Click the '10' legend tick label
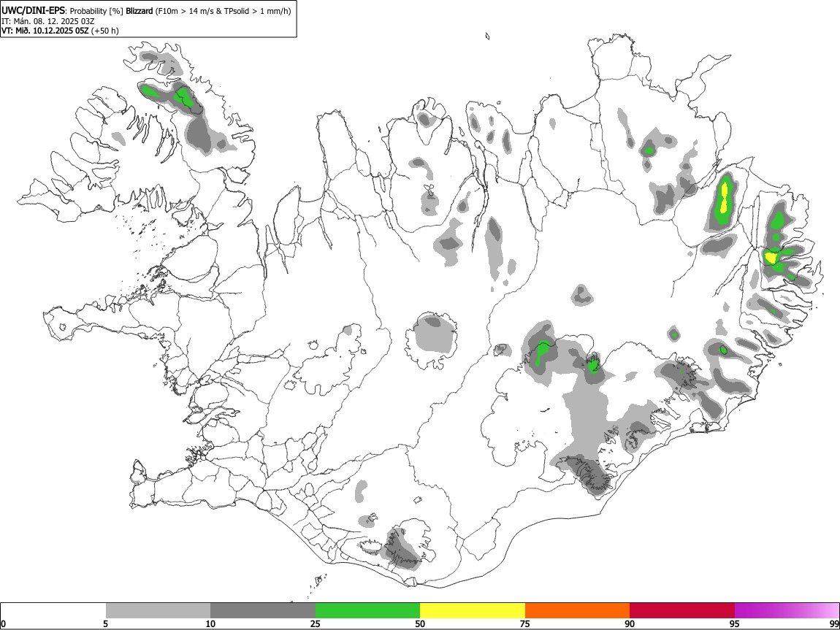The height and width of the screenshot is (630, 840). coord(210,623)
